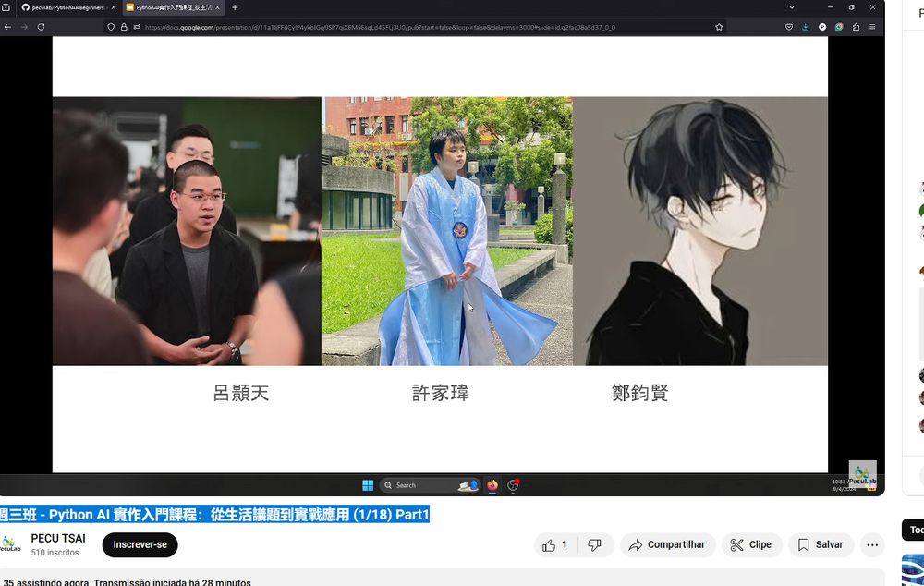Click the photo of 許家瑋 in blue robe
The height and width of the screenshot is (586, 924).
pos(447,231)
